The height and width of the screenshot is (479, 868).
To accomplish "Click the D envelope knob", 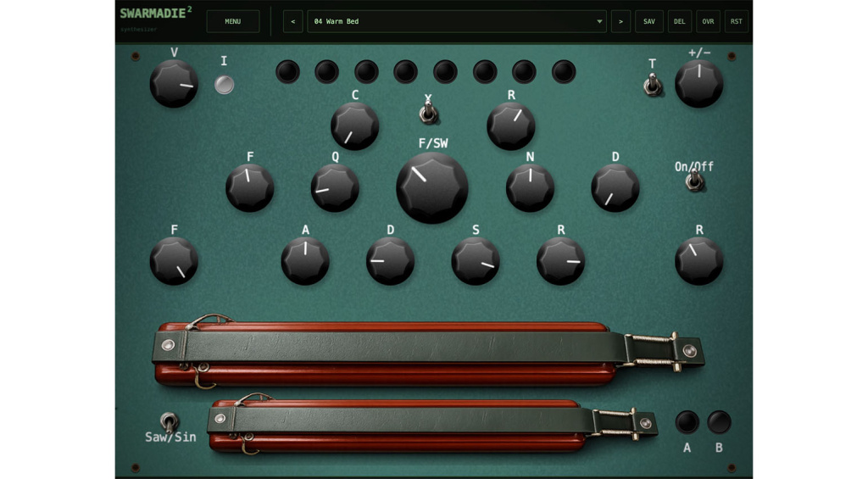I will tap(390, 261).
